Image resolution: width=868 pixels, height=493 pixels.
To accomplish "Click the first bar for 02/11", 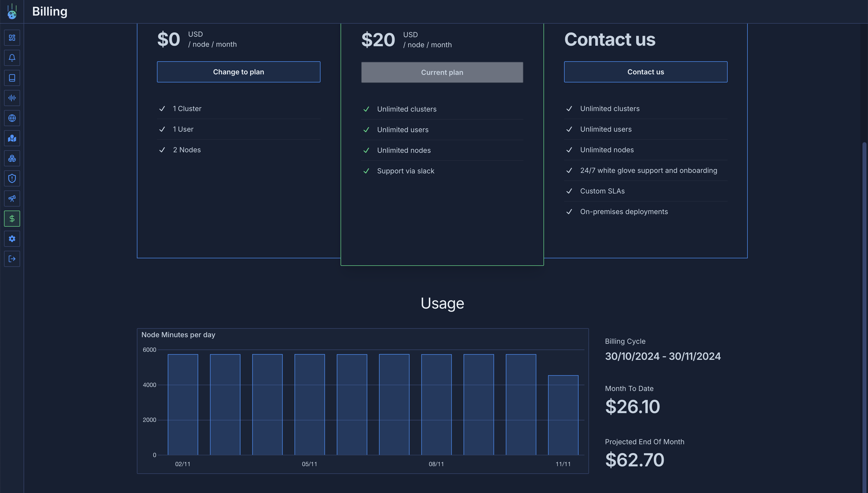I will 183,405.
